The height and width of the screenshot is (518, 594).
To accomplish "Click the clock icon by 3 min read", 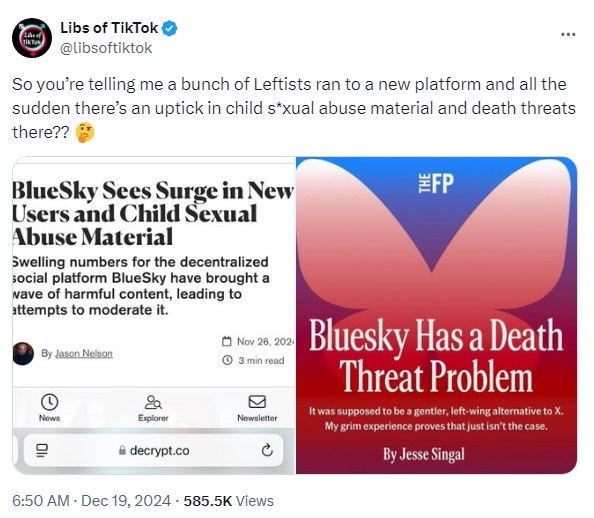I will tap(227, 360).
